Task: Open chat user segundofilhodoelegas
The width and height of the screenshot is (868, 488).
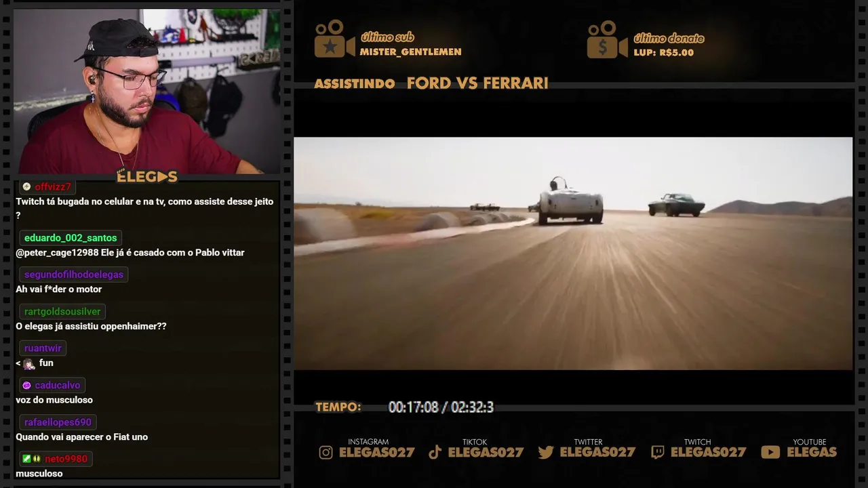Action: (74, 274)
